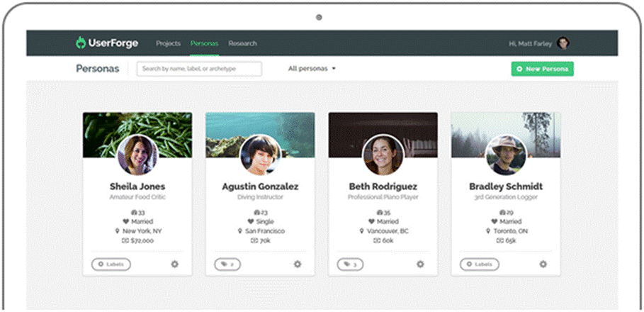
Task: Add Labels on Sheila Jones card
Action: point(111,264)
